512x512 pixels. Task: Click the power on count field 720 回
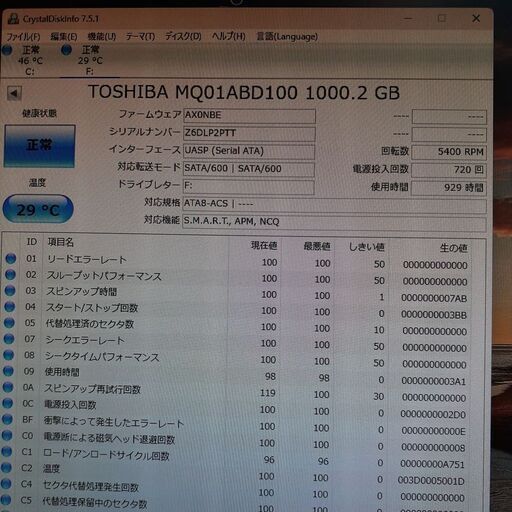[x=449, y=170]
